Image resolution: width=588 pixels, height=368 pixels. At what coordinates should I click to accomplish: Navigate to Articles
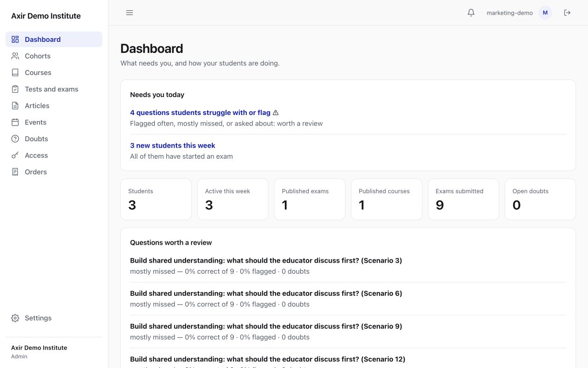pos(54,106)
